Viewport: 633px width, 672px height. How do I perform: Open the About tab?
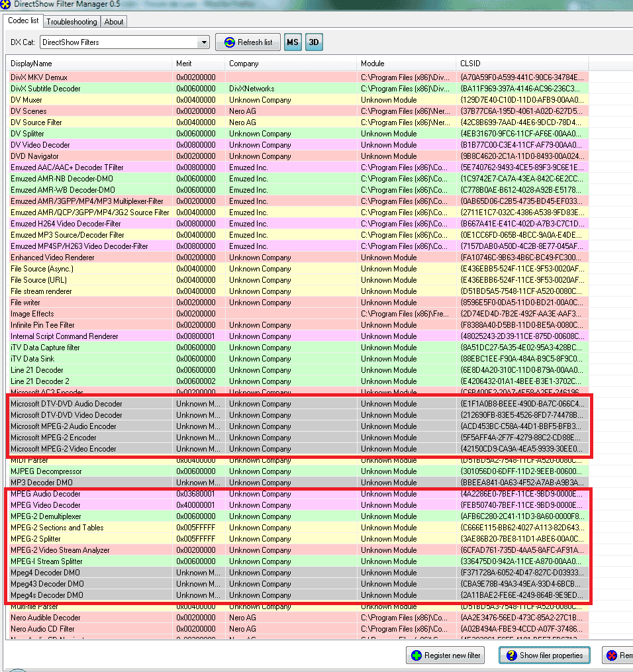coord(114,21)
